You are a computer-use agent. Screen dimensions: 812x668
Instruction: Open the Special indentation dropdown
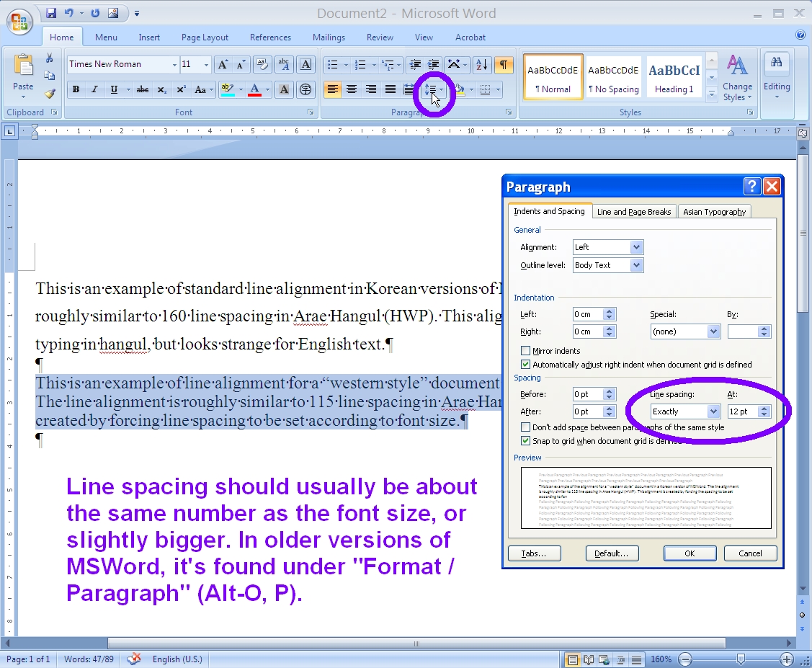pyautogui.click(x=684, y=331)
